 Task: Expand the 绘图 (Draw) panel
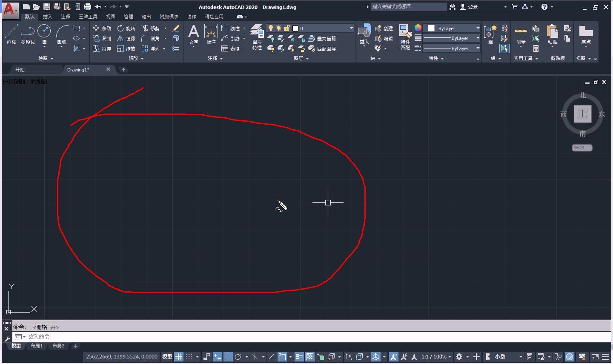(46, 58)
